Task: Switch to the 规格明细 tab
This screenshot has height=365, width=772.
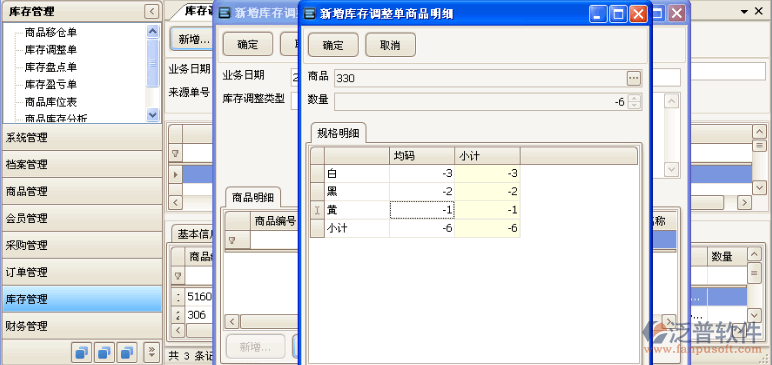Action: click(338, 133)
